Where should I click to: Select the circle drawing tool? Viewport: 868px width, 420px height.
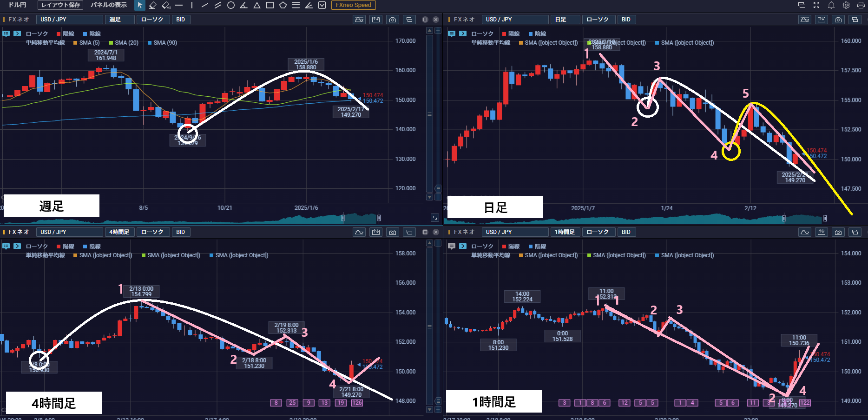point(230,5)
